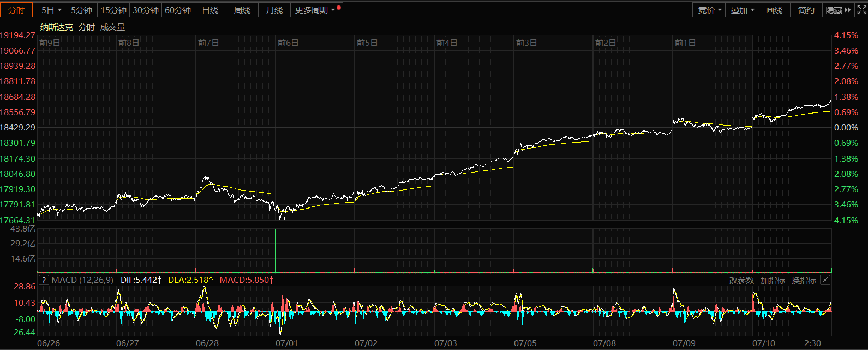Image resolution: width=868 pixels, height=350 pixels.
Task: Expand the 更多周期 period dropdown
Action: (x=317, y=10)
